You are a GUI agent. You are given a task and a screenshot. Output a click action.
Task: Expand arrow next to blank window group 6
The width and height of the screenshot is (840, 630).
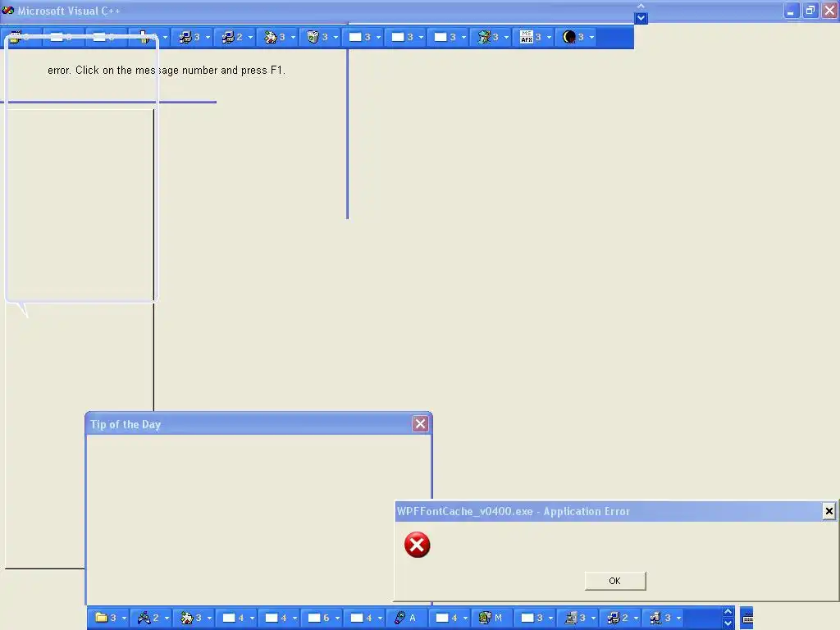tap(337, 619)
